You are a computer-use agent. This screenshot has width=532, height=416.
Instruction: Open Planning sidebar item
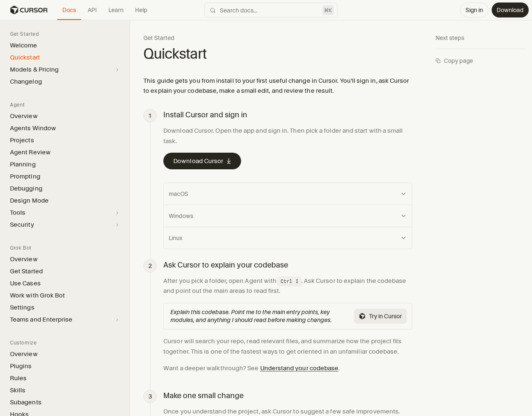click(x=23, y=164)
